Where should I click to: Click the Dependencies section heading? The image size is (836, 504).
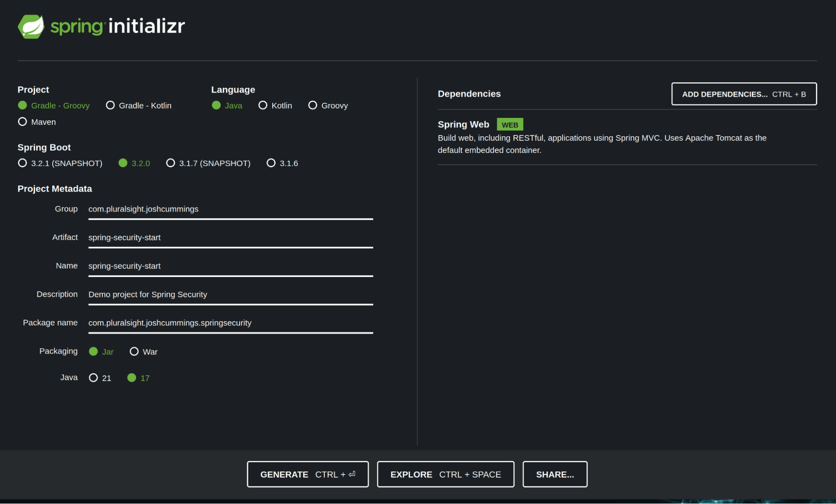pyautogui.click(x=469, y=94)
